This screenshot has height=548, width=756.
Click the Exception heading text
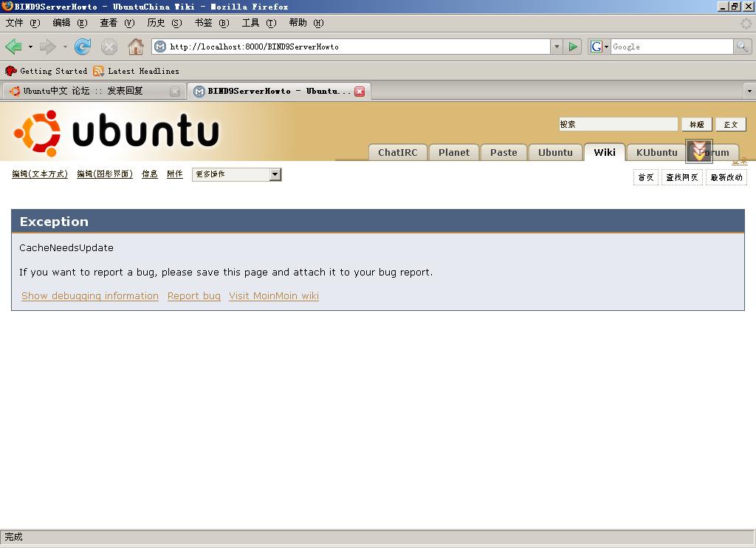pyautogui.click(x=54, y=222)
